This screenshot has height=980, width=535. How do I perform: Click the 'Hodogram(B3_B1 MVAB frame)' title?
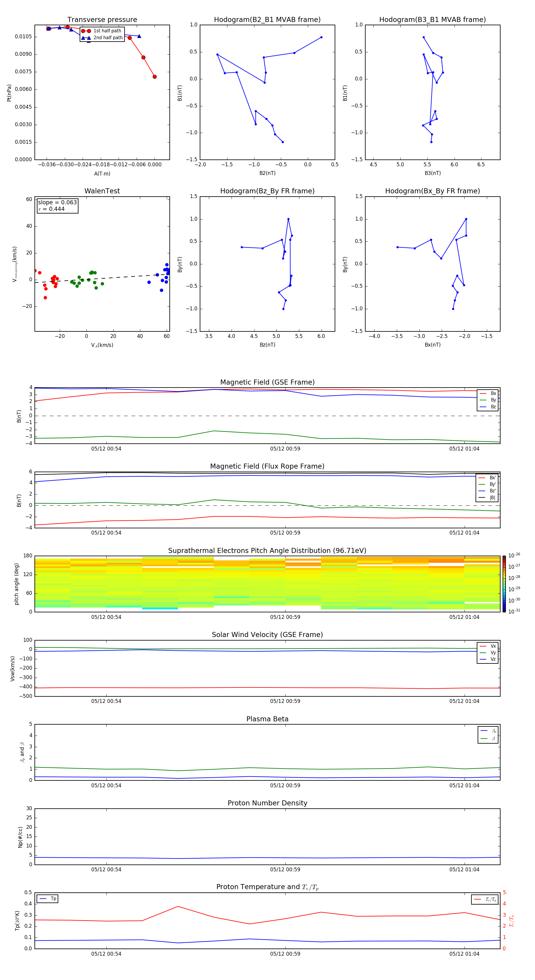click(432, 20)
